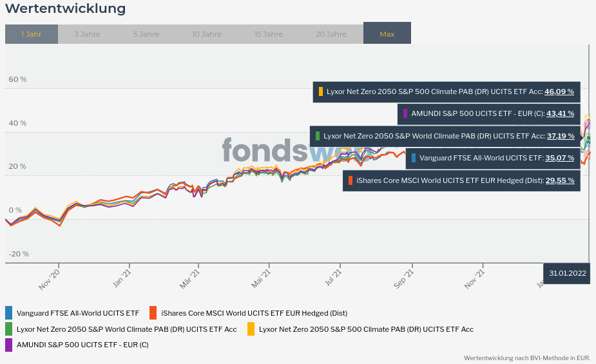
Task: Open the 20 Jahre time range
Action: point(331,34)
